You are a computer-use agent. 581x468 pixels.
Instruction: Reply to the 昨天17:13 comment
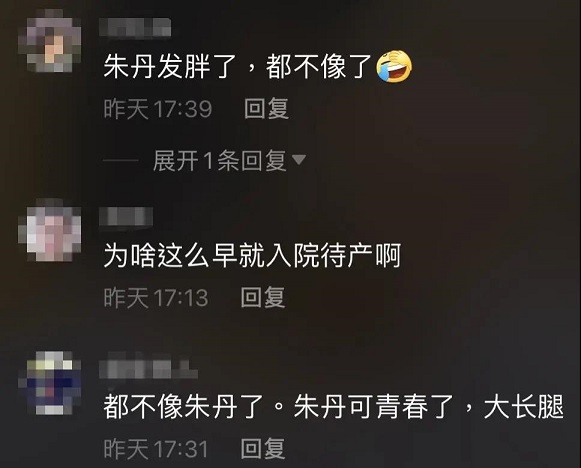[x=263, y=297]
